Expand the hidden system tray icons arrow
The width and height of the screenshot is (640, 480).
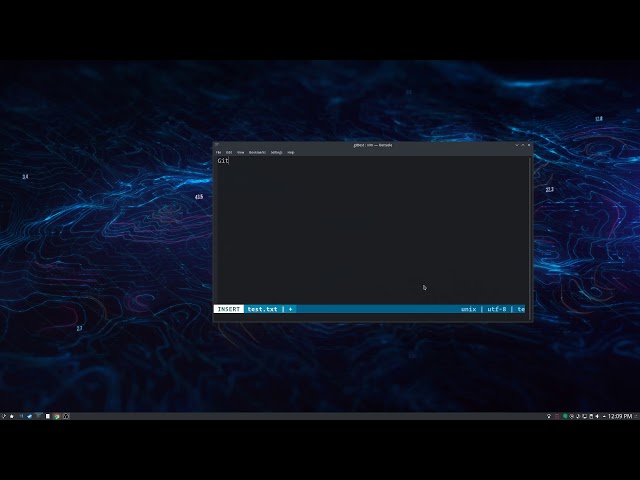tap(604, 416)
